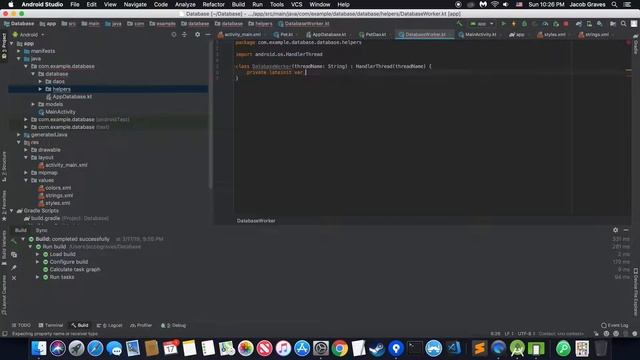Toggle the Layout Captures tool window
Image resolution: width=640 pixels, height=360 pixels.
(4, 295)
